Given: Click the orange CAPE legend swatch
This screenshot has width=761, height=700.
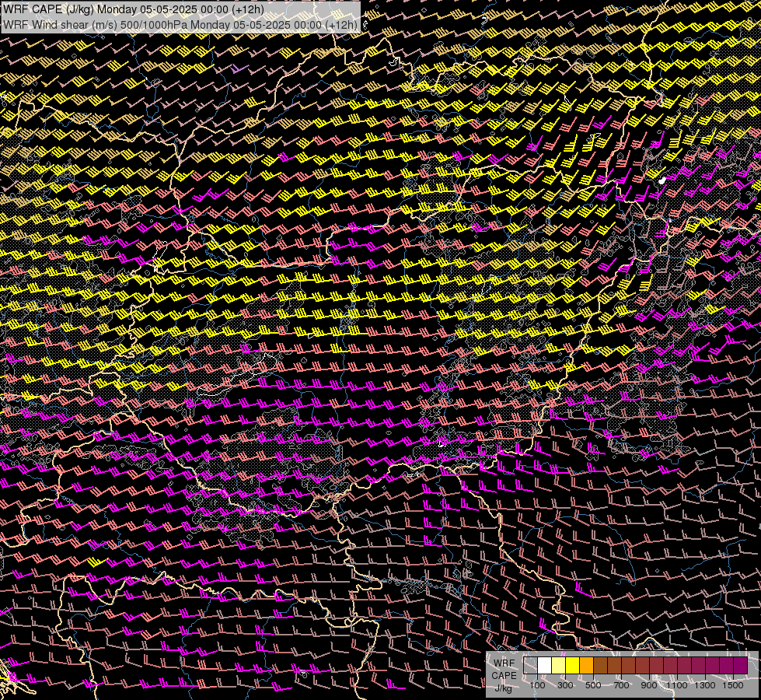Looking at the screenshot, I should click(586, 666).
